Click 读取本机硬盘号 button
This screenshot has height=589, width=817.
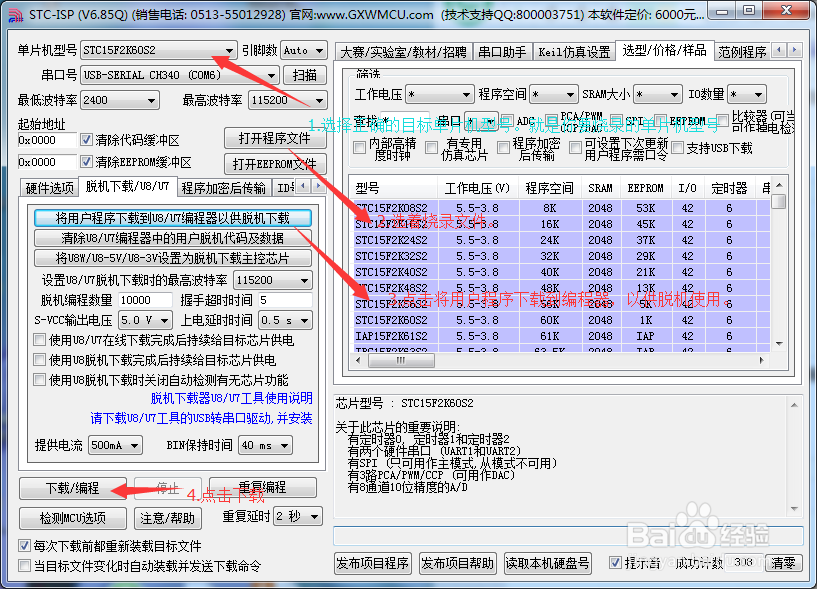(548, 563)
